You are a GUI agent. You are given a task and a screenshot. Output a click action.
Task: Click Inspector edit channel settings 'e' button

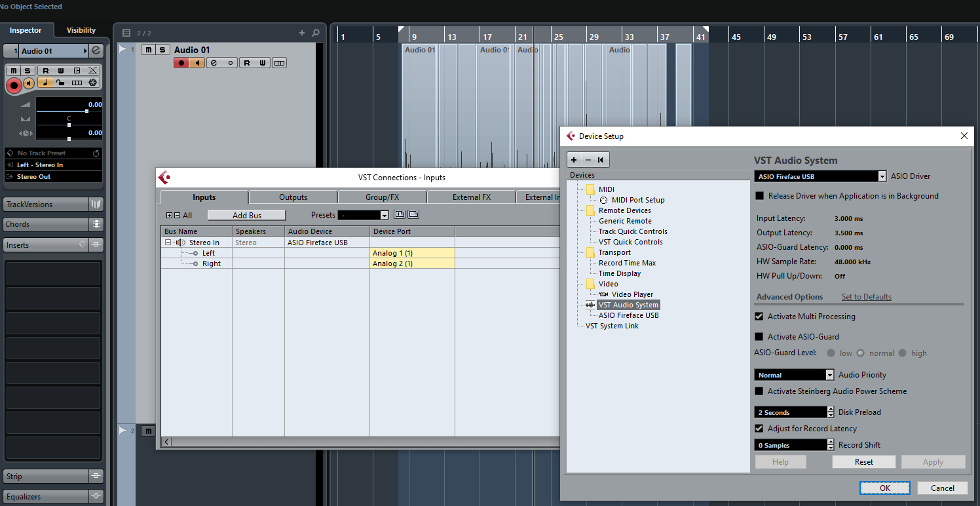pyautogui.click(x=96, y=50)
